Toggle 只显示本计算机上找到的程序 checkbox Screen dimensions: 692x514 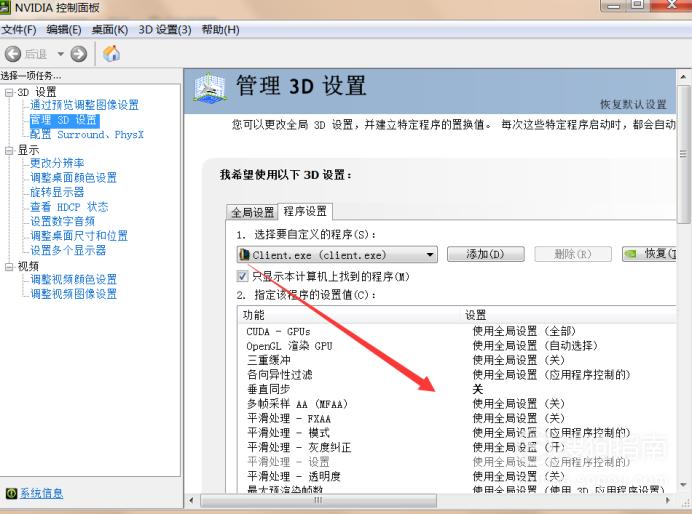pyautogui.click(x=242, y=277)
